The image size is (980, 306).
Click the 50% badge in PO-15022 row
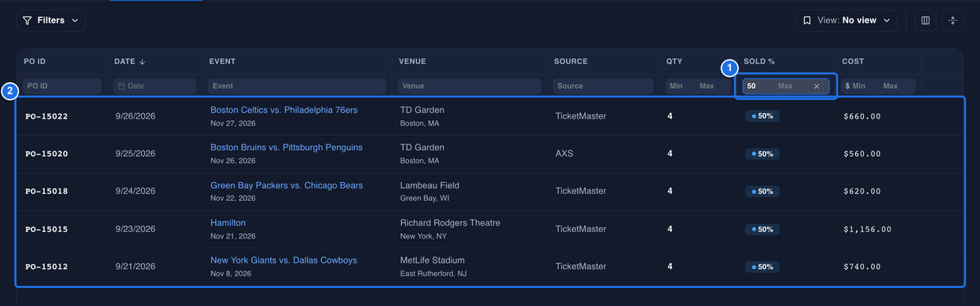click(762, 116)
